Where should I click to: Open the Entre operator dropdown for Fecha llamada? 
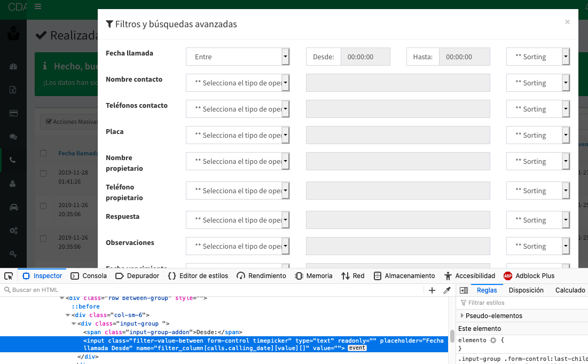click(238, 57)
